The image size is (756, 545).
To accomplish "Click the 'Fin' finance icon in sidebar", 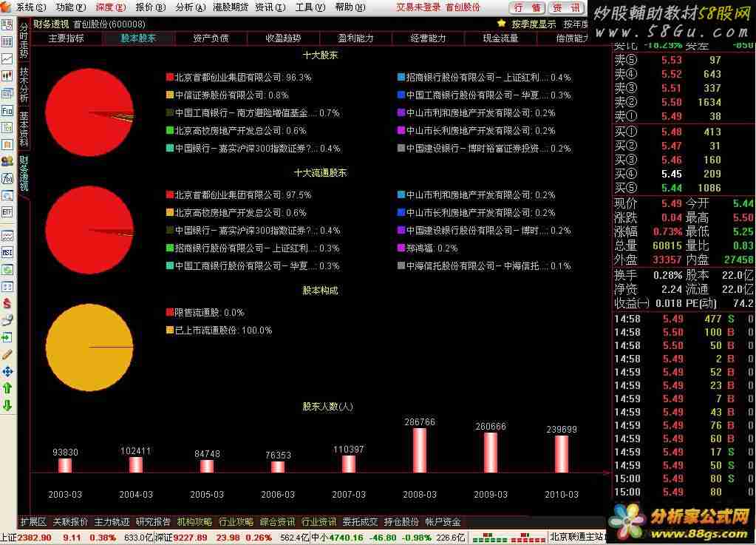I will click(x=7, y=110).
